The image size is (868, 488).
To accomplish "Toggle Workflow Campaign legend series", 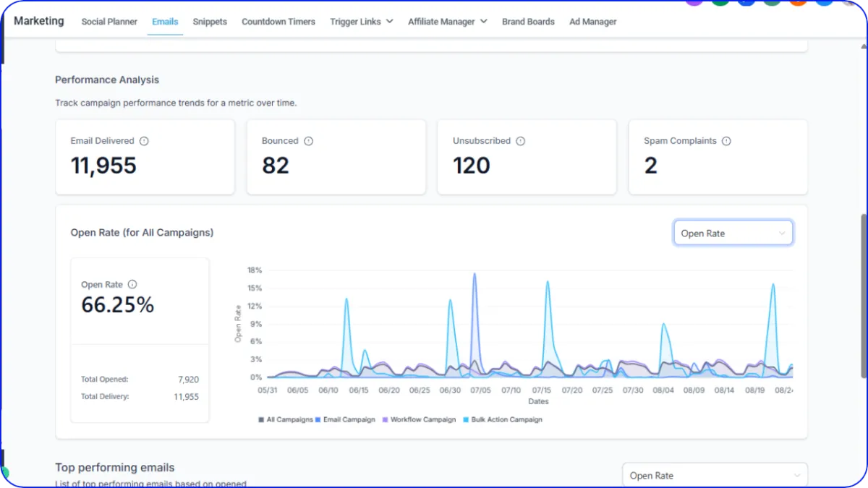I will tap(420, 419).
